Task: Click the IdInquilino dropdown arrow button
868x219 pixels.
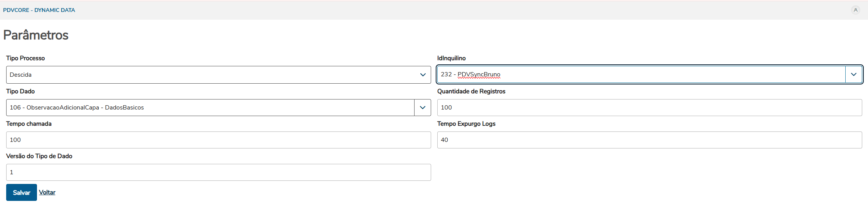Action: coord(854,74)
